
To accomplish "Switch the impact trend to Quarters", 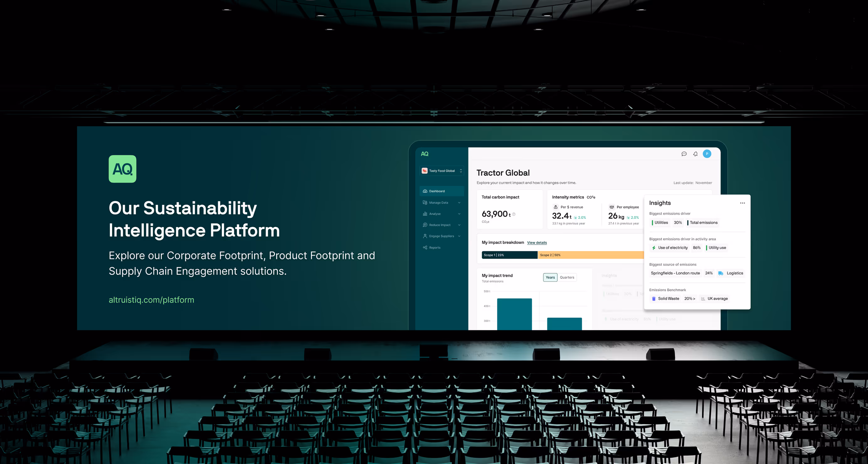I will coord(567,277).
